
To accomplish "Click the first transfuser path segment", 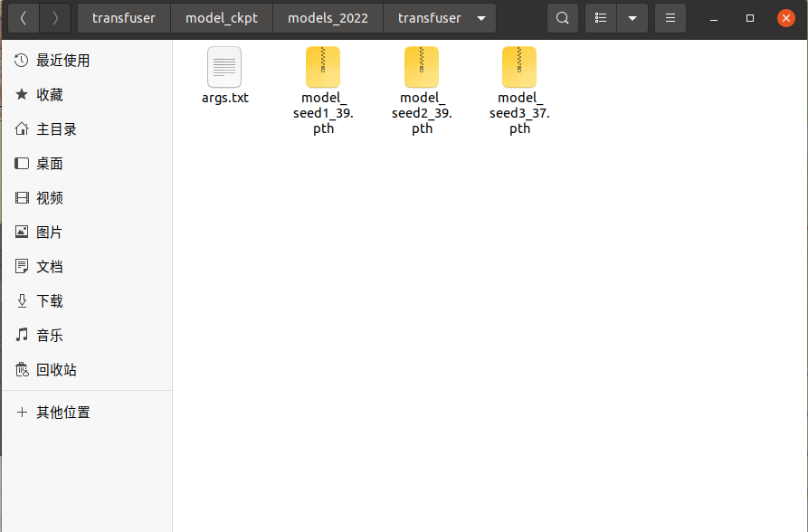I will coord(123,17).
